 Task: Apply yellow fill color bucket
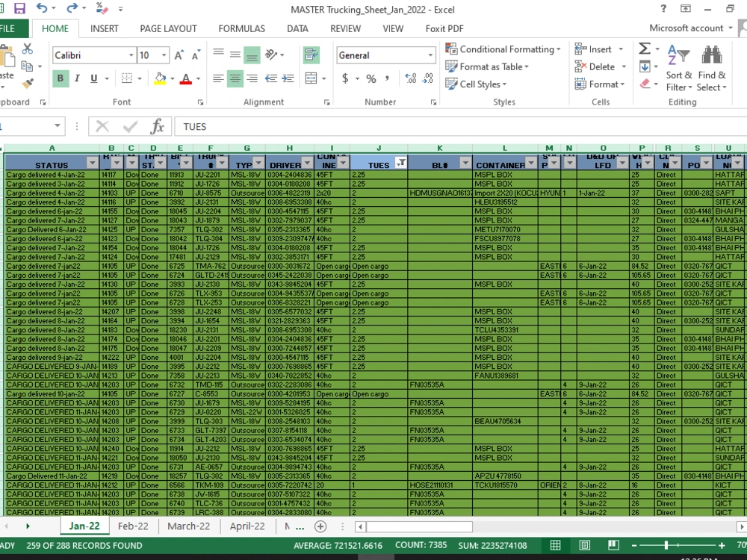[160, 78]
